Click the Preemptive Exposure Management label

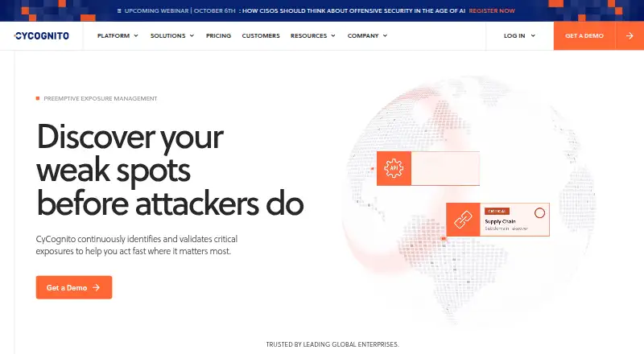(101, 99)
